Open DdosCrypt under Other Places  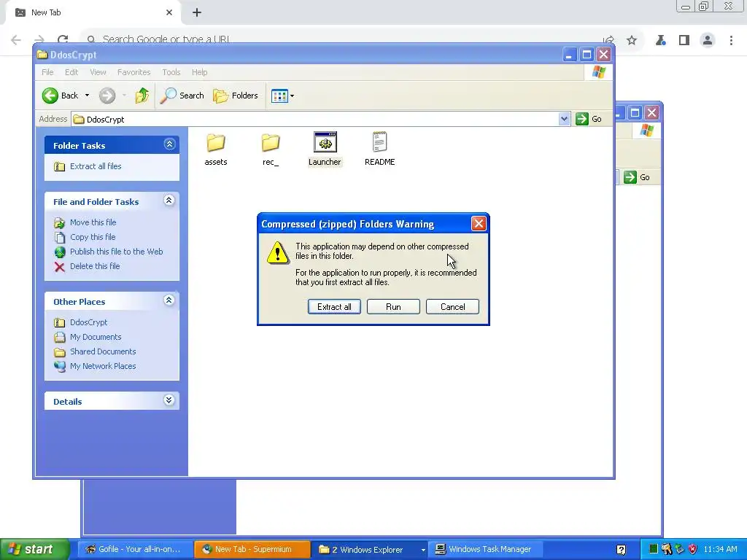pos(88,322)
